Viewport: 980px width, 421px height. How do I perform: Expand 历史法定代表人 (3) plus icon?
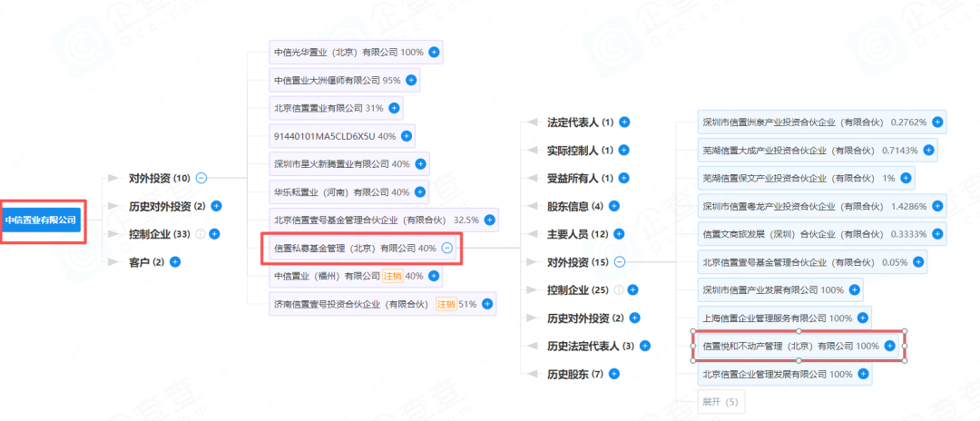645,346
